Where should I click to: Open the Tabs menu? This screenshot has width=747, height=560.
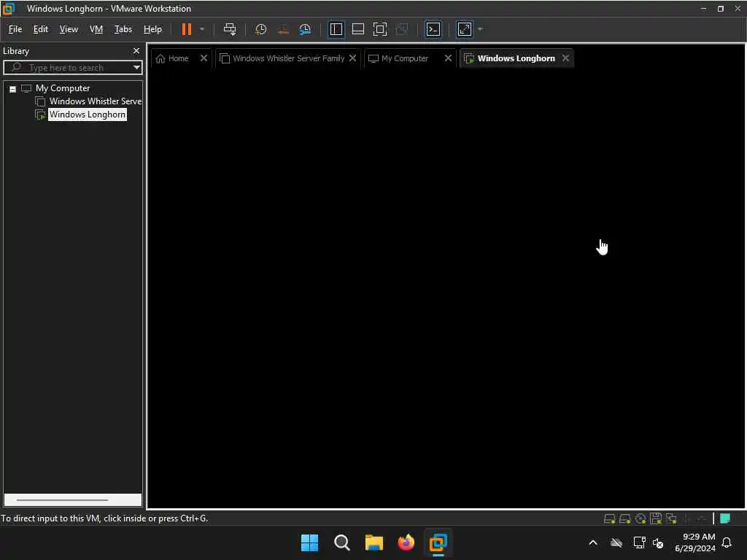123,29
